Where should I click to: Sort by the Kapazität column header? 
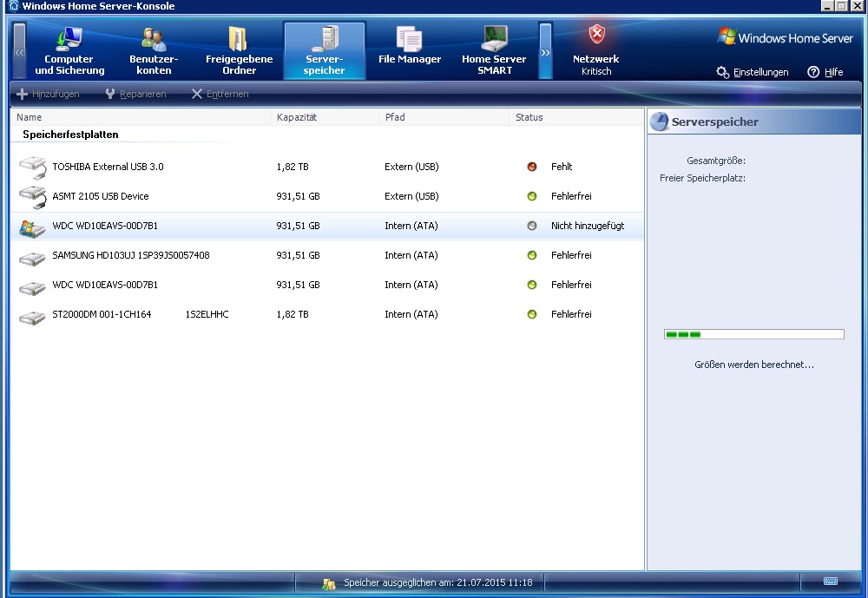point(325,117)
